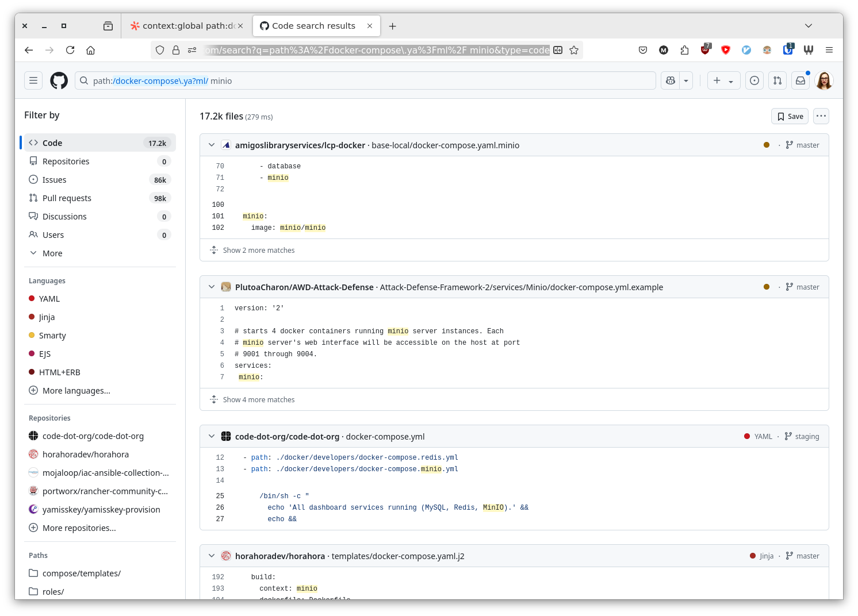
Task: Open Firefox View tab overview icon
Action: (x=108, y=26)
